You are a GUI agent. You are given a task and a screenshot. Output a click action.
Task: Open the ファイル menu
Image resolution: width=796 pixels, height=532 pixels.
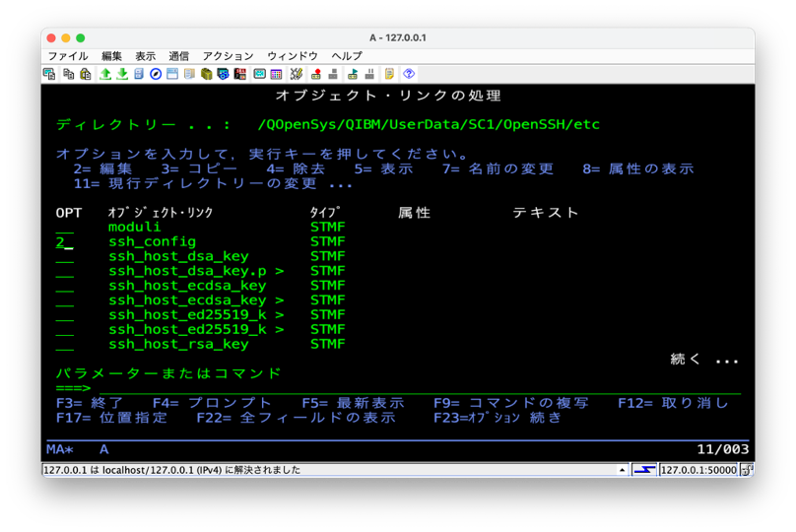point(68,56)
